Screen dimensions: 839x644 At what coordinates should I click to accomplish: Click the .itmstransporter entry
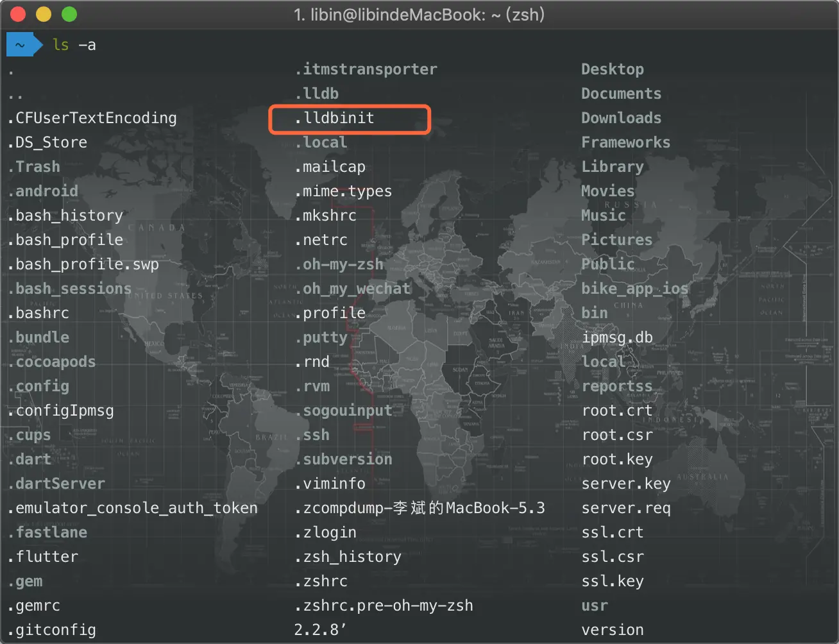pyautogui.click(x=366, y=69)
